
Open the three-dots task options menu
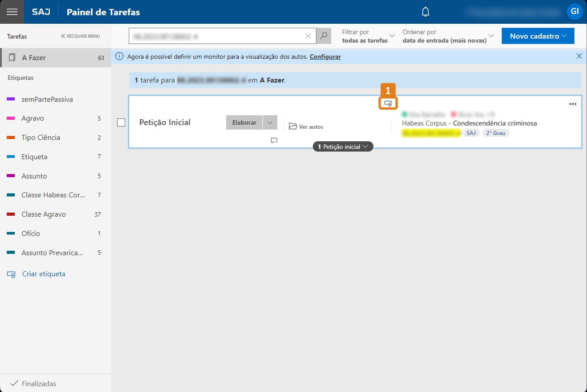[x=573, y=104]
